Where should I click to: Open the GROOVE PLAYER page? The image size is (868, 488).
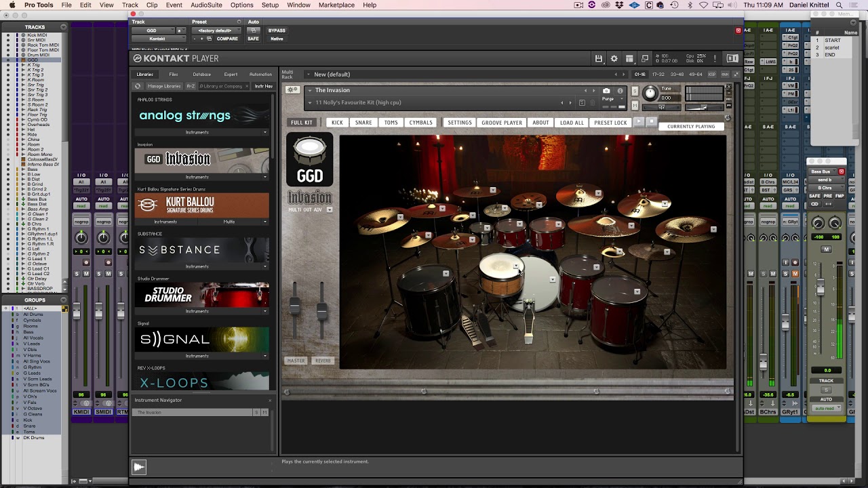coord(502,123)
